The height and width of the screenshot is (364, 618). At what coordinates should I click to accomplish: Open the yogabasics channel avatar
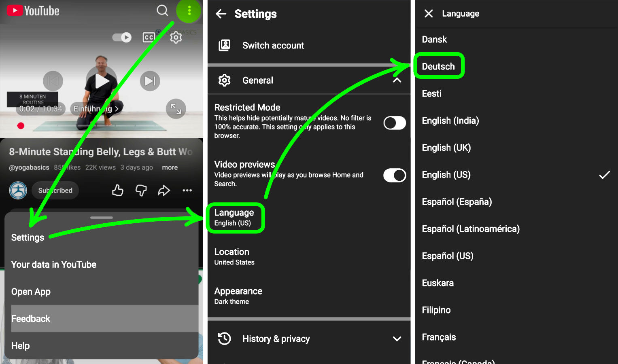pyautogui.click(x=18, y=190)
